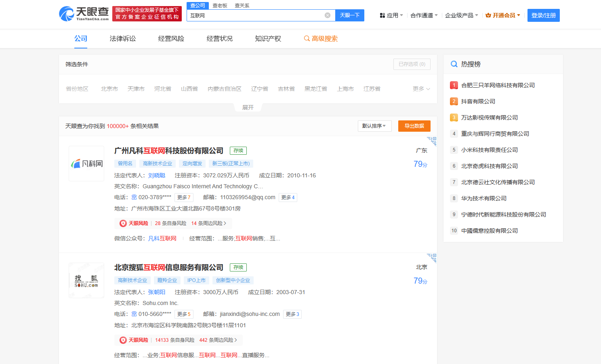601x364 pixels.
Task: Click the 热搜榜 magnifier icon
Action: click(x=454, y=64)
